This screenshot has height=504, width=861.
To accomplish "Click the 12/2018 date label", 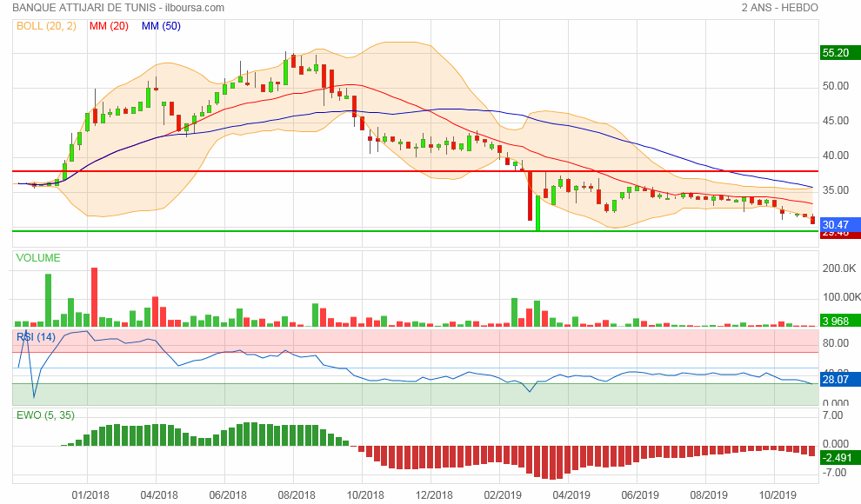I will [434, 495].
